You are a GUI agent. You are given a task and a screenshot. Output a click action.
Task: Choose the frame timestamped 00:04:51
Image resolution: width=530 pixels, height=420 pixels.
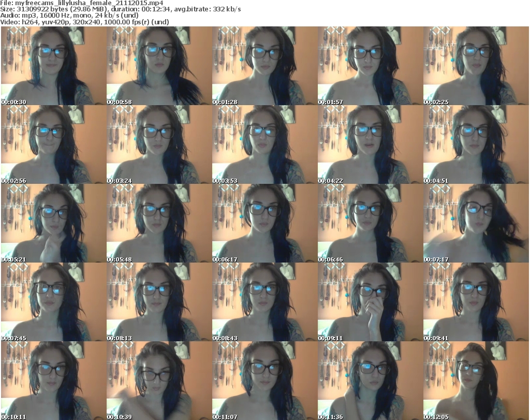[476, 144]
